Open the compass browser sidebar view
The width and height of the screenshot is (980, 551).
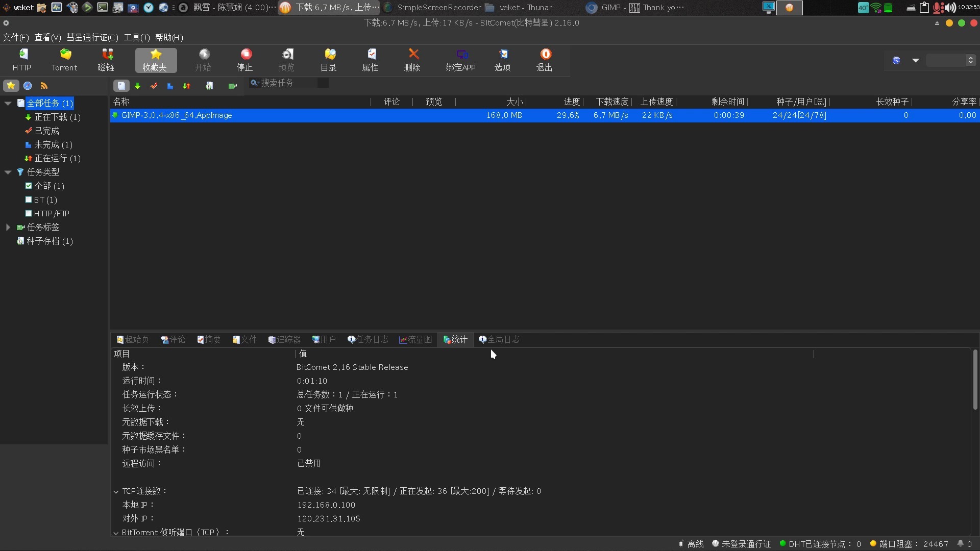(x=28, y=86)
